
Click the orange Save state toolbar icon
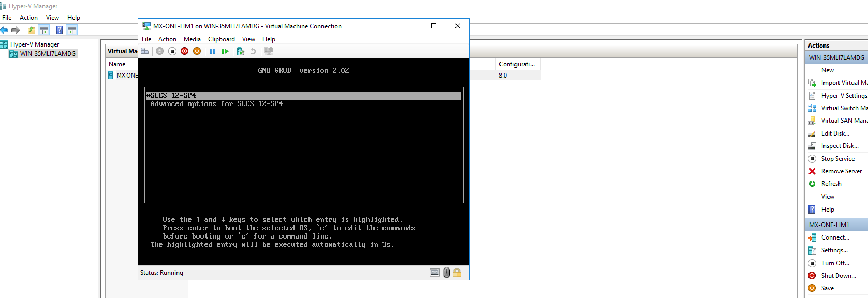197,51
